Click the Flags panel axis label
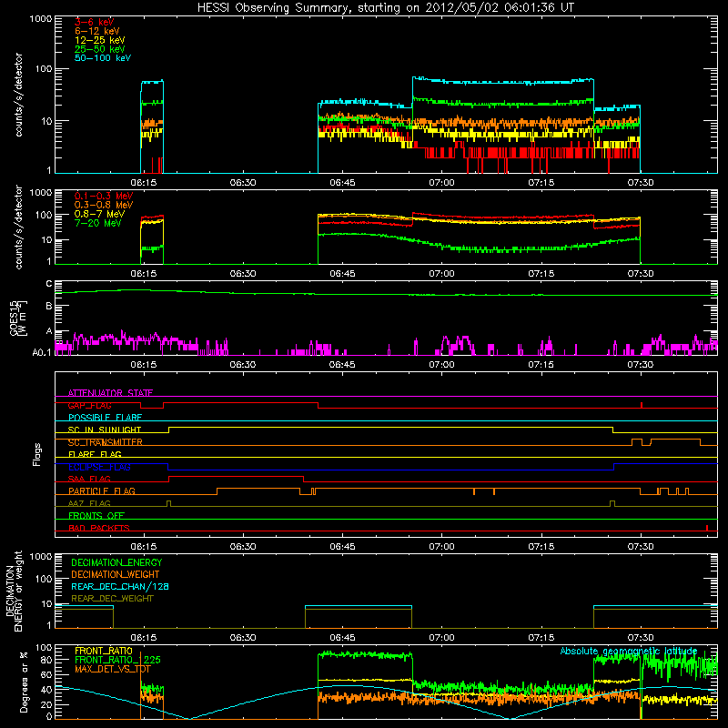This screenshot has width=728, height=728. (x=37, y=454)
